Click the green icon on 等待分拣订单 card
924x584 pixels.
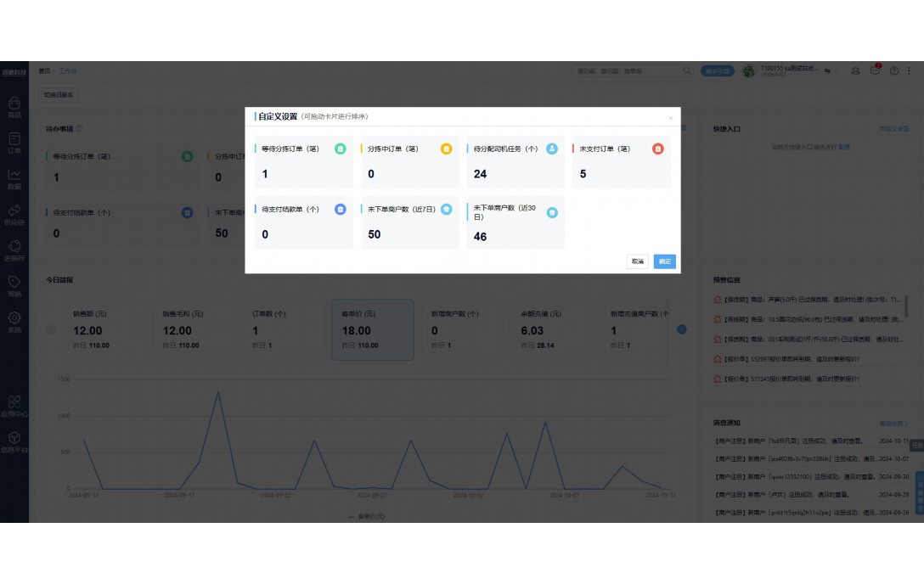(x=340, y=149)
